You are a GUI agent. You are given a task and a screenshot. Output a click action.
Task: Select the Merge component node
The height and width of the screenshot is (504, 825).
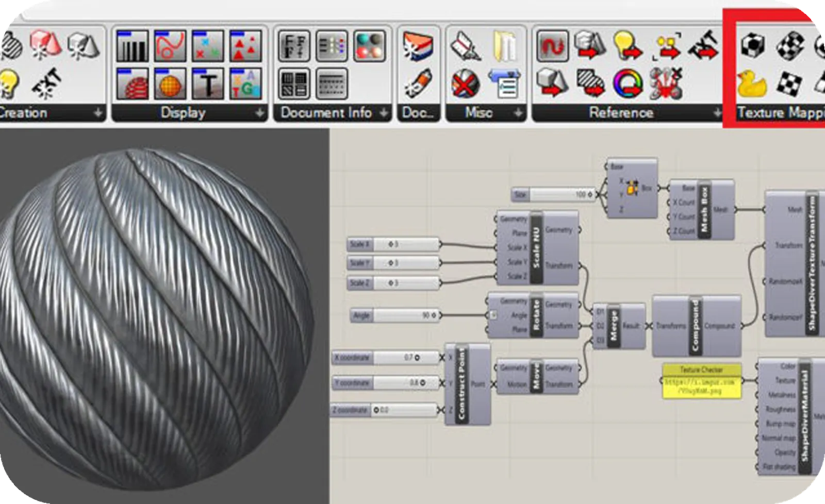point(614,326)
